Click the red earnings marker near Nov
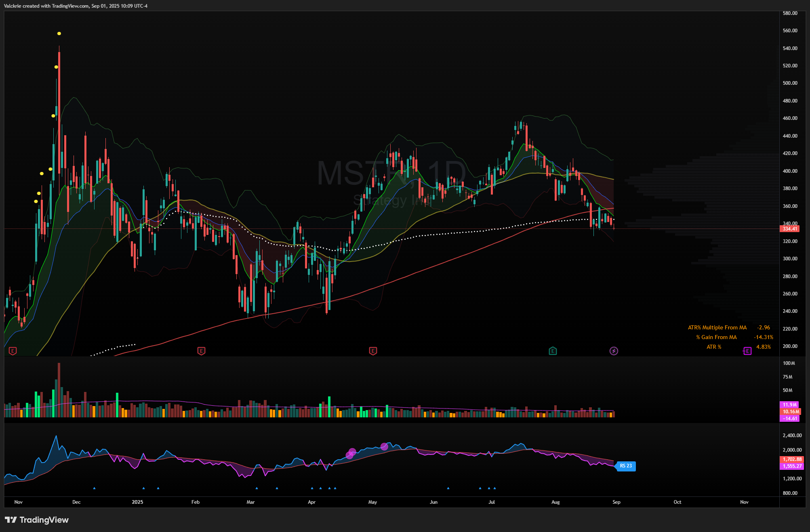Viewport: 810px width, 532px height. [x=13, y=351]
